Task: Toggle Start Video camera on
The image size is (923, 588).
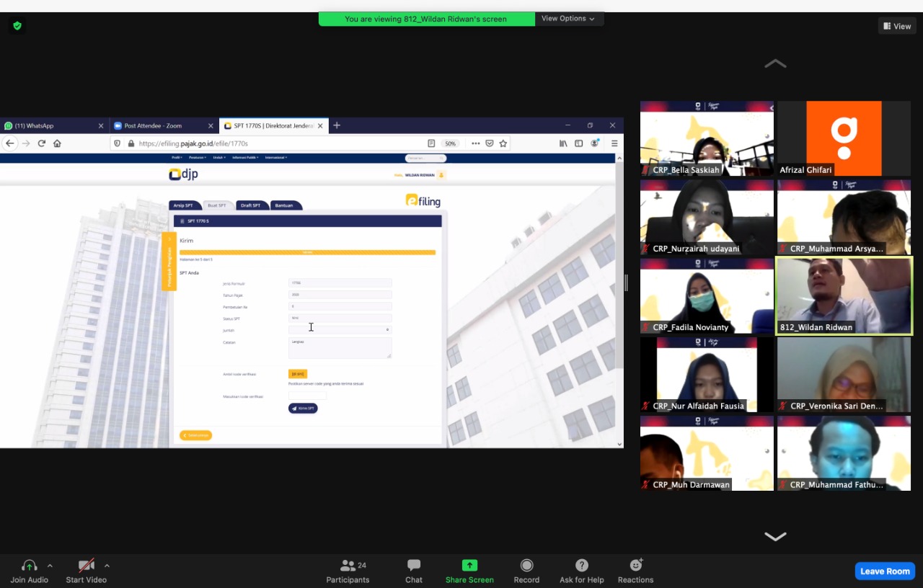Action: 86,566
